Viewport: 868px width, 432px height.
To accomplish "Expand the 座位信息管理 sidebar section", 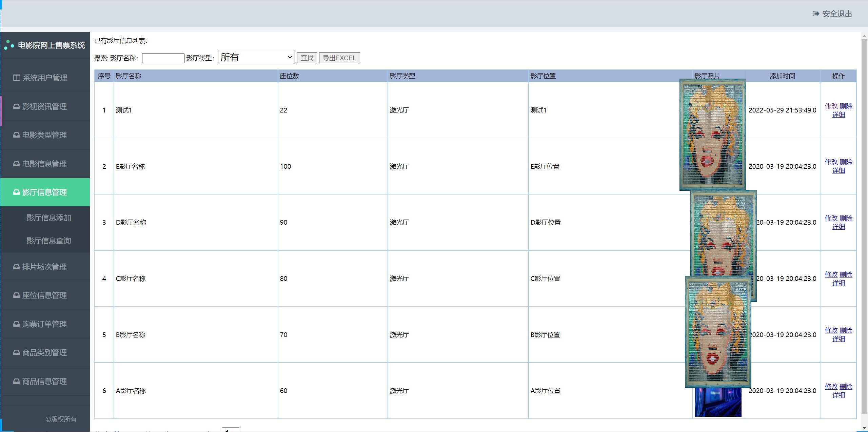I will pyautogui.click(x=44, y=295).
